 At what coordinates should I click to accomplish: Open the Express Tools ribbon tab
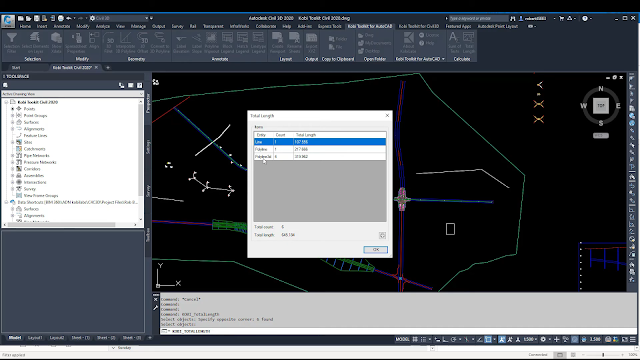click(x=329, y=26)
